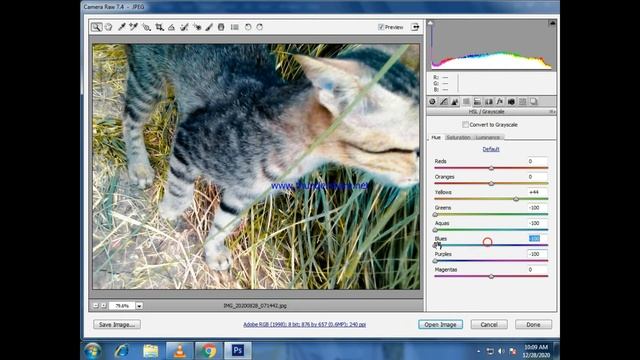This screenshot has width=640, height=360.
Task: Click the Magentas hue slider handle
Action: pos(491,276)
